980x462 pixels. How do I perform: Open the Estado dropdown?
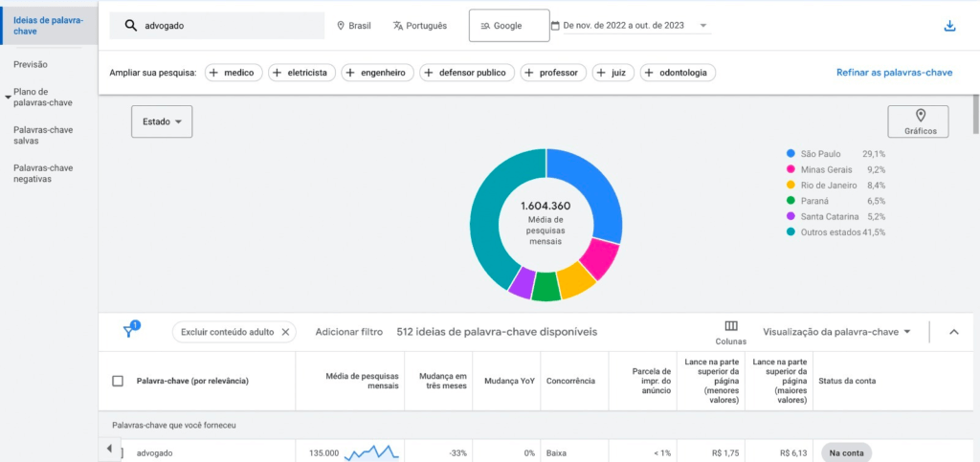(162, 121)
